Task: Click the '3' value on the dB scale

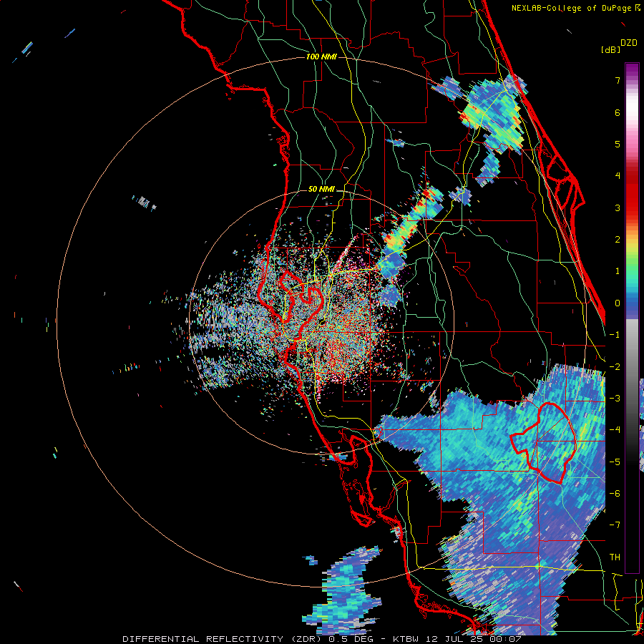Action: click(618, 208)
